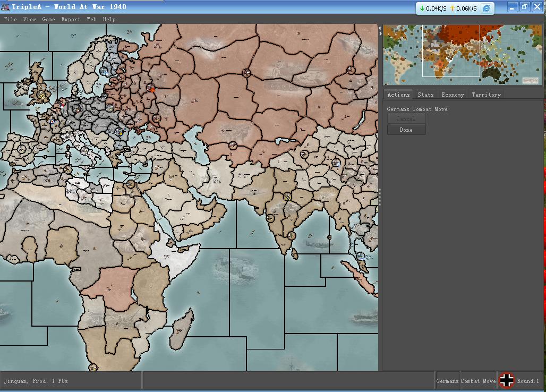Switch to the Economy tab
Image resolution: width=546 pixels, height=392 pixels.
[453, 95]
